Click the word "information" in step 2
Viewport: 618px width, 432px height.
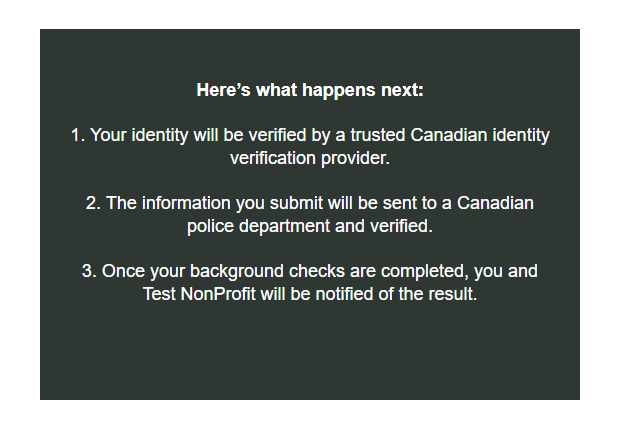point(186,203)
